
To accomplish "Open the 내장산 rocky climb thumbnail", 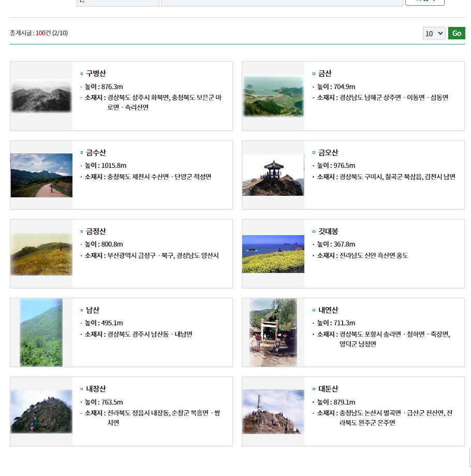I will (x=41, y=411).
